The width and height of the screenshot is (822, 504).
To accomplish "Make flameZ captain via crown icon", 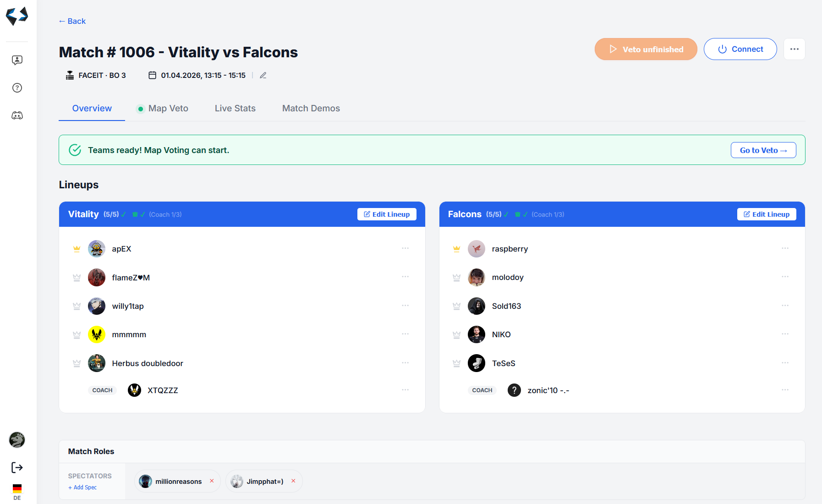I will click(77, 278).
